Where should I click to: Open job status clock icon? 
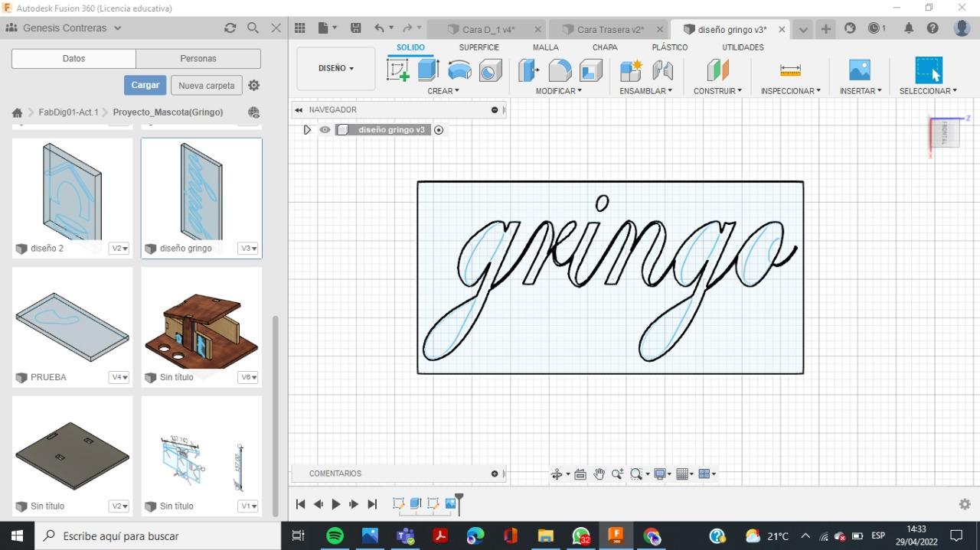(x=877, y=28)
